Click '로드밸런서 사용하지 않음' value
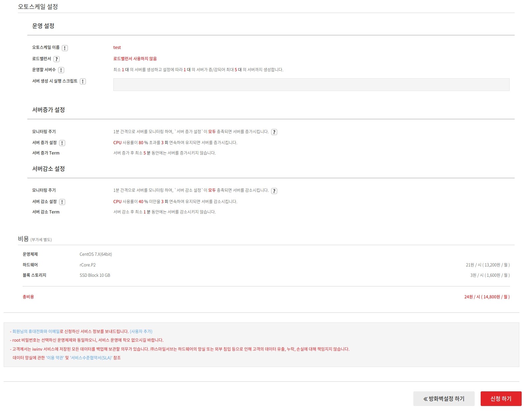 point(135,59)
